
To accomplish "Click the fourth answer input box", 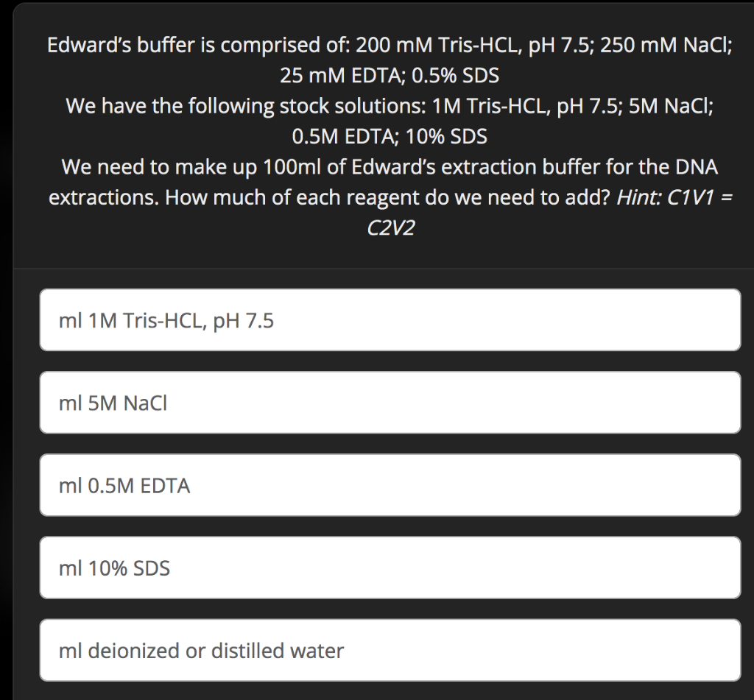I will click(390, 568).
